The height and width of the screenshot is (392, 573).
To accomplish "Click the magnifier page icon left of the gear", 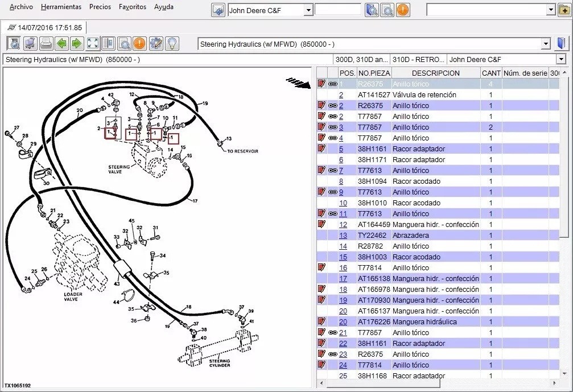I will click(x=124, y=44).
